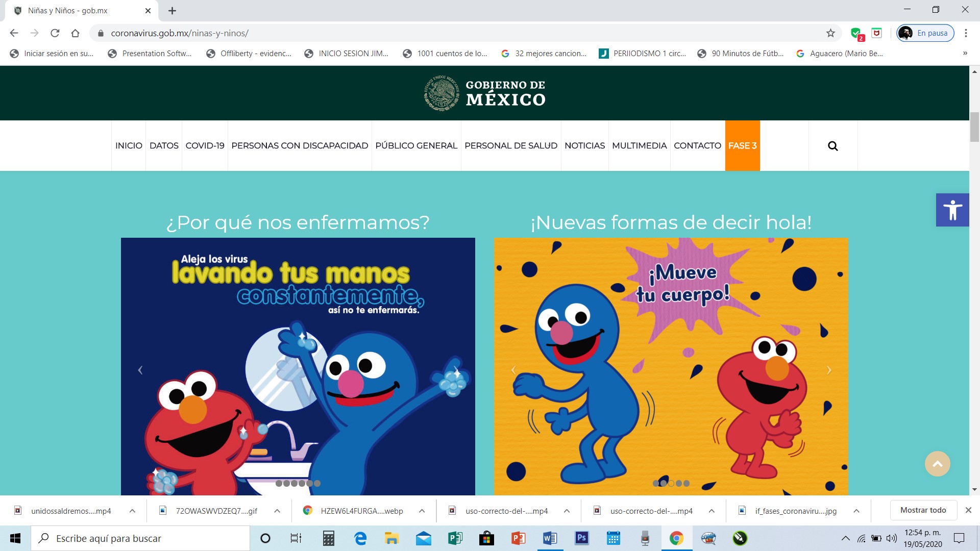Open the Chrome menu with three dots
The image size is (980, 551).
tap(966, 33)
